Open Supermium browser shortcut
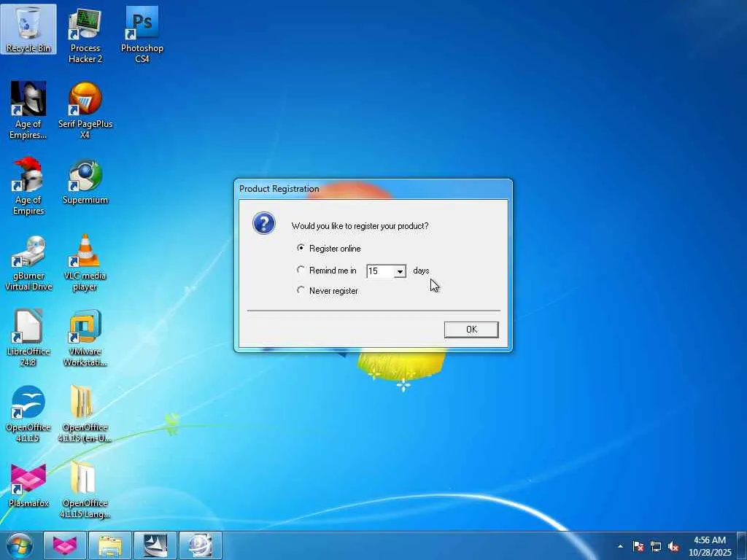 pos(85,182)
